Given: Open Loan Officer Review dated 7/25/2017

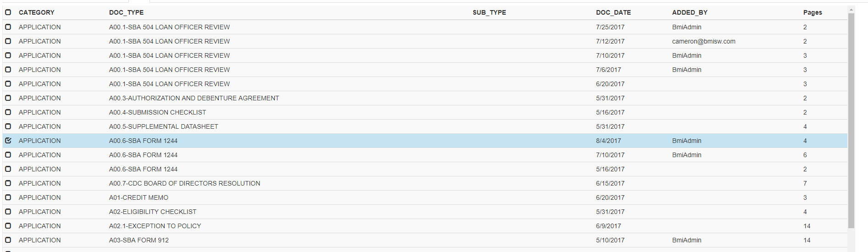Looking at the screenshot, I should [170, 27].
